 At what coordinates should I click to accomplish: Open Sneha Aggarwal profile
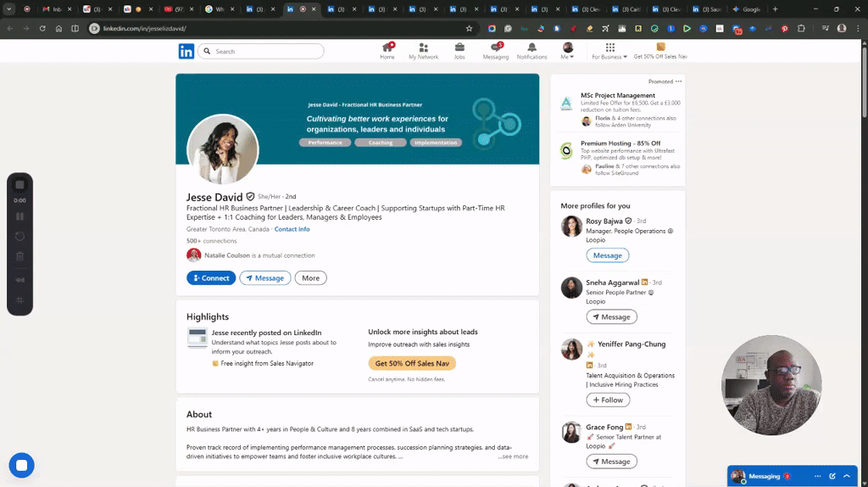coord(612,283)
